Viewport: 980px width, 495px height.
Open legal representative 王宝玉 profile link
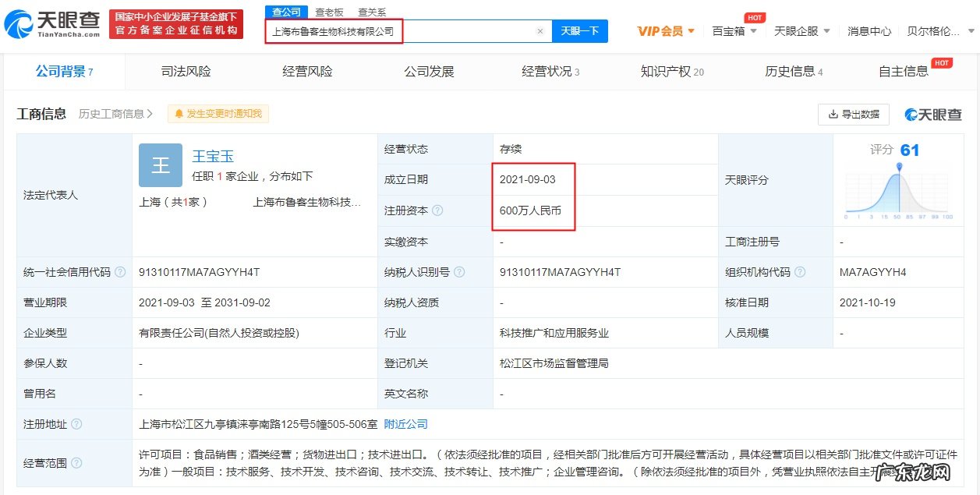(213, 155)
